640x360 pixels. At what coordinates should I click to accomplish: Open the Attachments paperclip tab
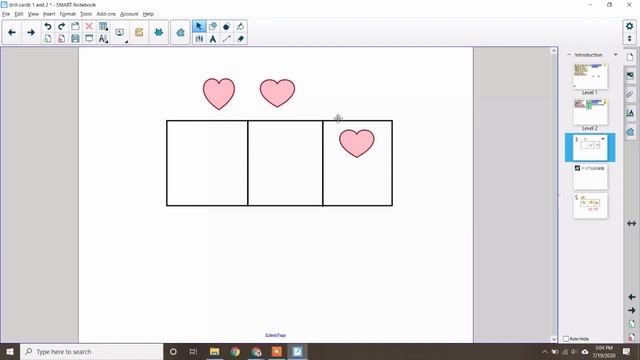(x=630, y=94)
